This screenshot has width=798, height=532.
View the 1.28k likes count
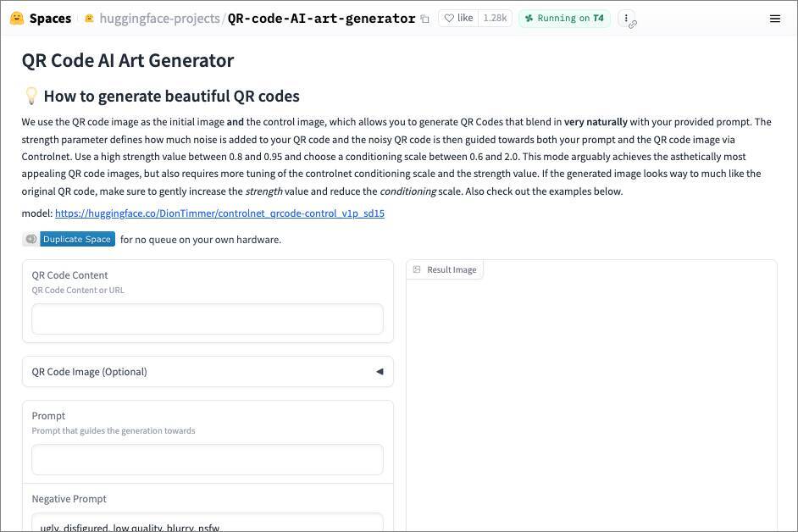pyautogui.click(x=495, y=18)
